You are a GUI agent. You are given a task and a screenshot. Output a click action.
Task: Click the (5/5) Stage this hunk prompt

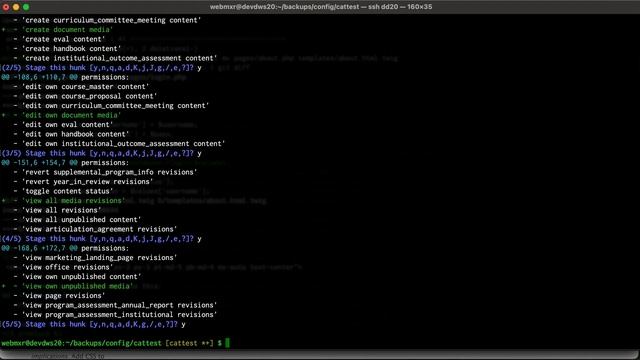coord(93,324)
